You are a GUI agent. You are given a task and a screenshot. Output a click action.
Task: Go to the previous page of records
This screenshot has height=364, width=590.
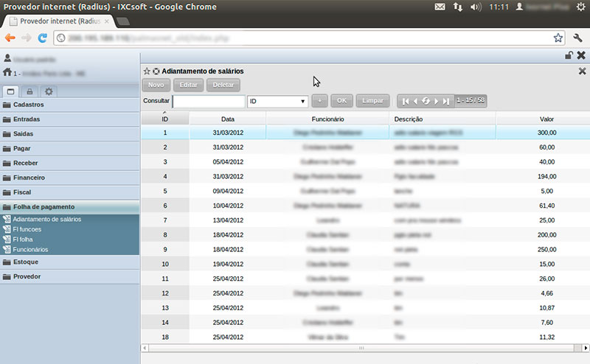tap(415, 101)
